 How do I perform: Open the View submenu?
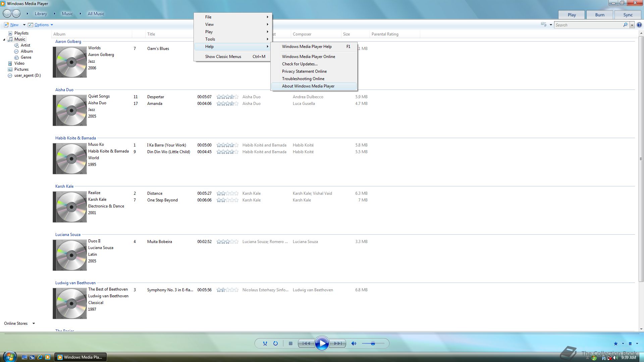click(x=233, y=24)
